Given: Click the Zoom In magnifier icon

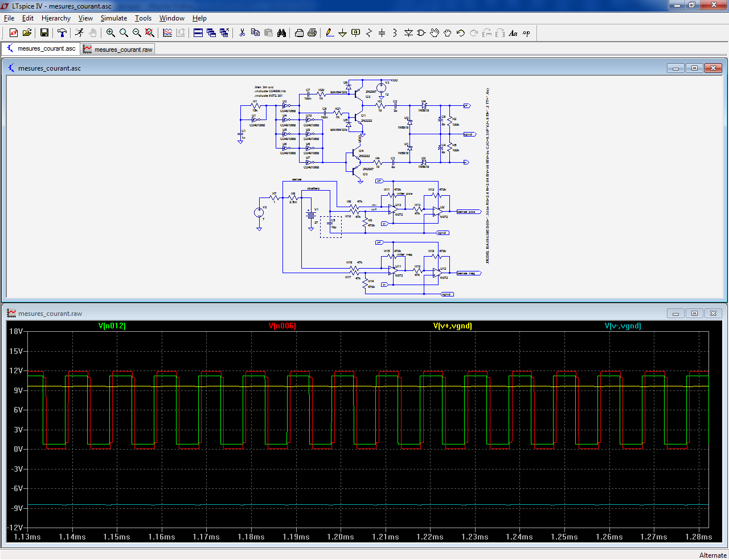Looking at the screenshot, I should (110, 33).
